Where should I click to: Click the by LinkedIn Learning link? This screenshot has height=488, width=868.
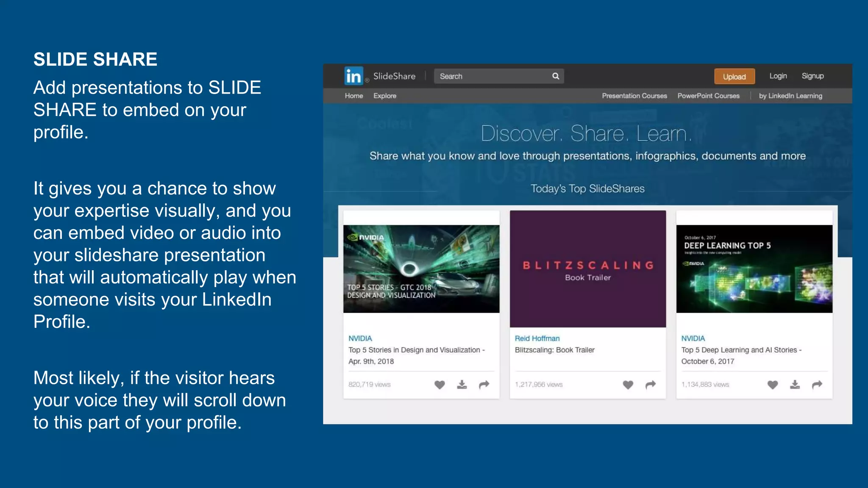pos(790,96)
